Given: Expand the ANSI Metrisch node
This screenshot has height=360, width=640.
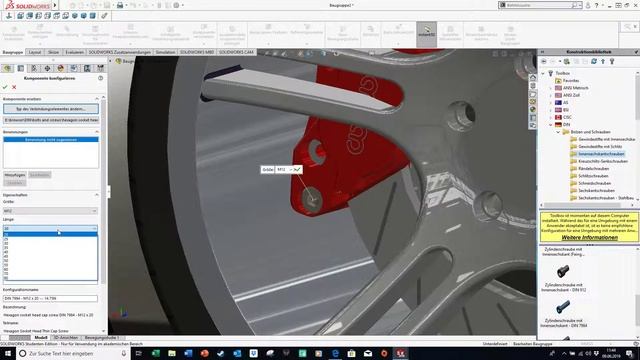Looking at the screenshot, I should (551, 88).
